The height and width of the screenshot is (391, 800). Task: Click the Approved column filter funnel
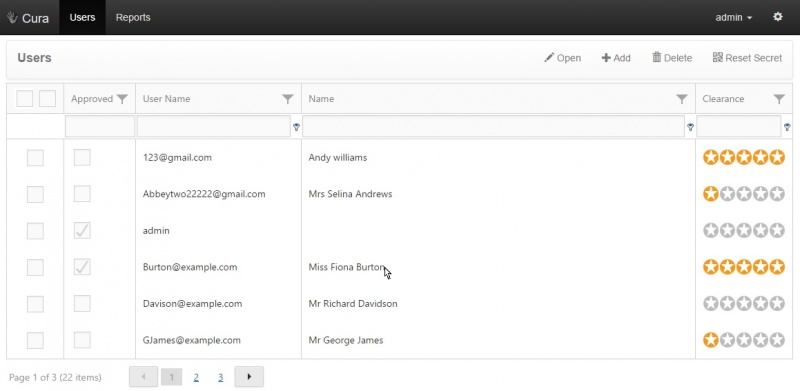coord(122,99)
